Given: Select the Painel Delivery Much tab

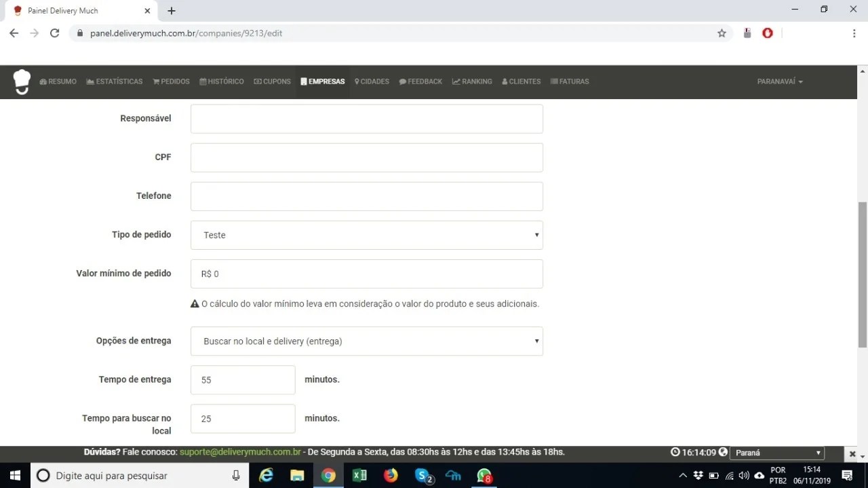Looking at the screenshot, I should [x=81, y=11].
